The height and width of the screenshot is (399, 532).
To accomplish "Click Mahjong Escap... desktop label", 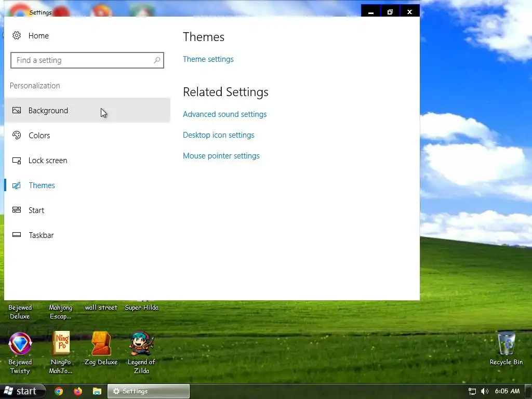I will (x=61, y=312).
